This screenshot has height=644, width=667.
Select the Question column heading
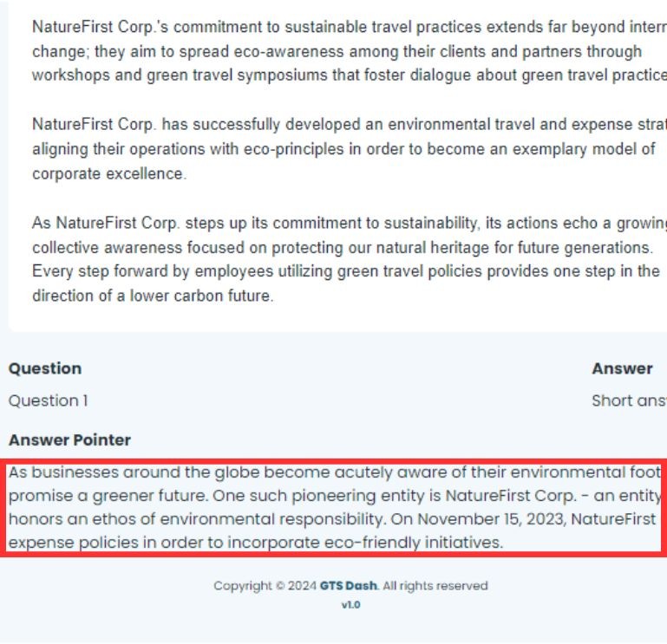tap(45, 368)
